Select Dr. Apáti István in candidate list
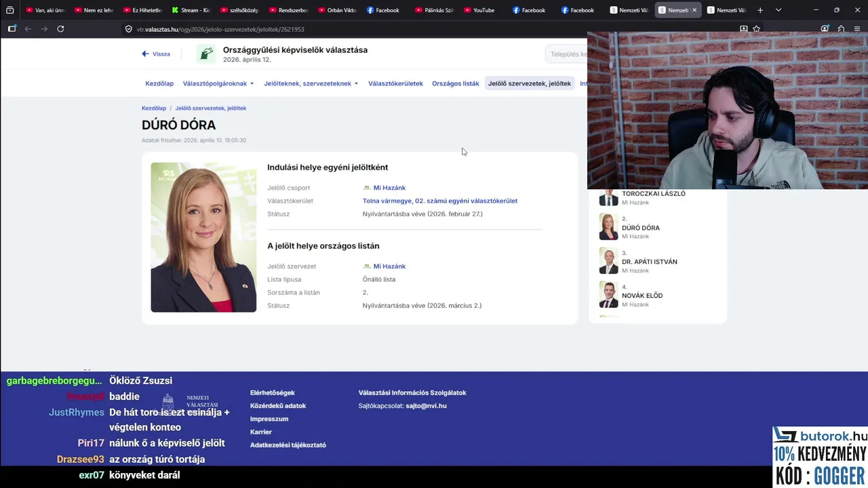Image resolution: width=868 pixels, height=488 pixels. click(650, 262)
